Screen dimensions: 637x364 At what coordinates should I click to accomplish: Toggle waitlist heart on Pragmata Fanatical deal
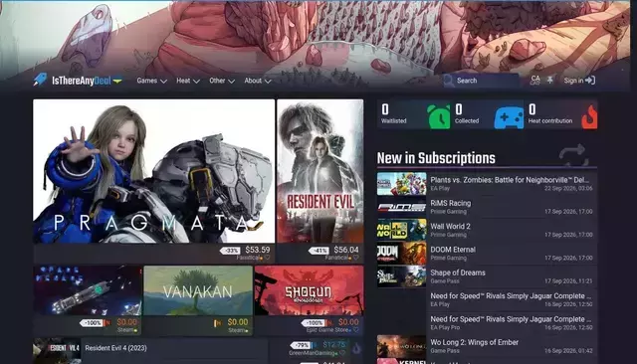268,258
